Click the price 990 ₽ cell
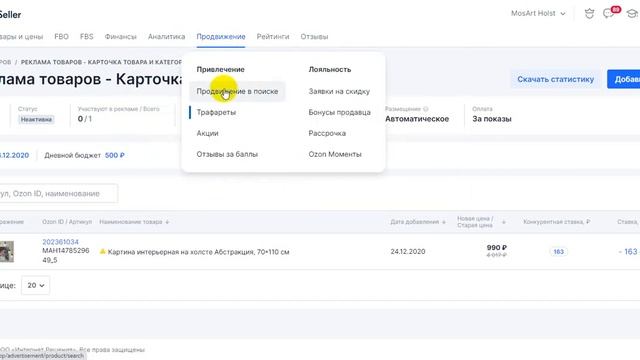Screen dimensions: 640x360 (497, 248)
